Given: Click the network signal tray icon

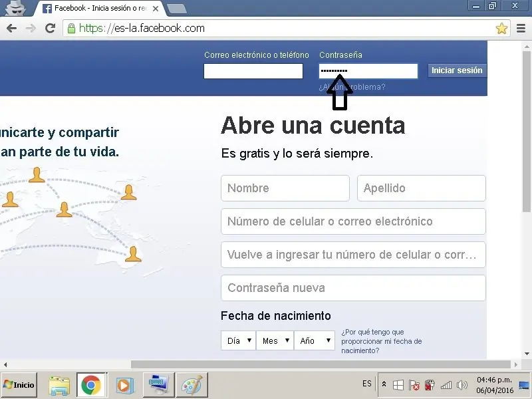Looking at the screenshot, I should click(x=446, y=385).
